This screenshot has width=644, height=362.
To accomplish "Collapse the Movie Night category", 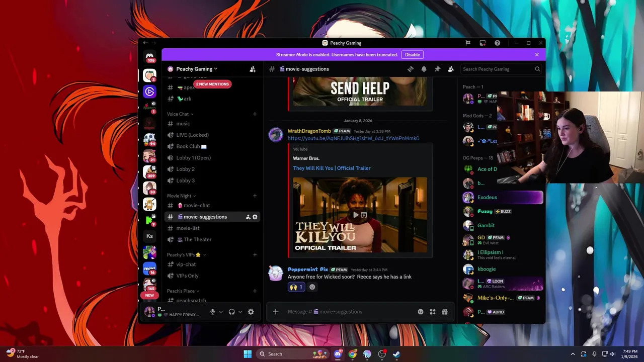I will point(181,196).
